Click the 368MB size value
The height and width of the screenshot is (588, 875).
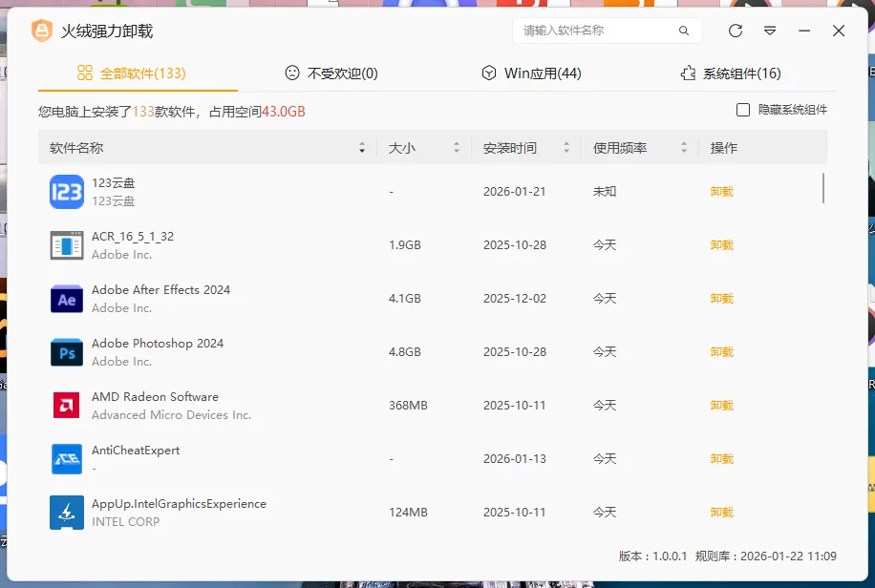pos(408,405)
